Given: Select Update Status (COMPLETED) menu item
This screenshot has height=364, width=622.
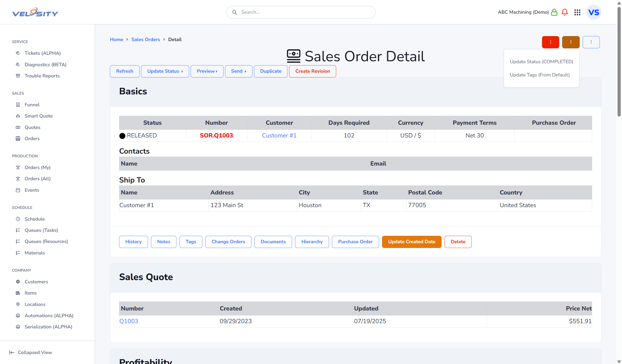Looking at the screenshot, I should pyautogui.click(x=541, y=62).
